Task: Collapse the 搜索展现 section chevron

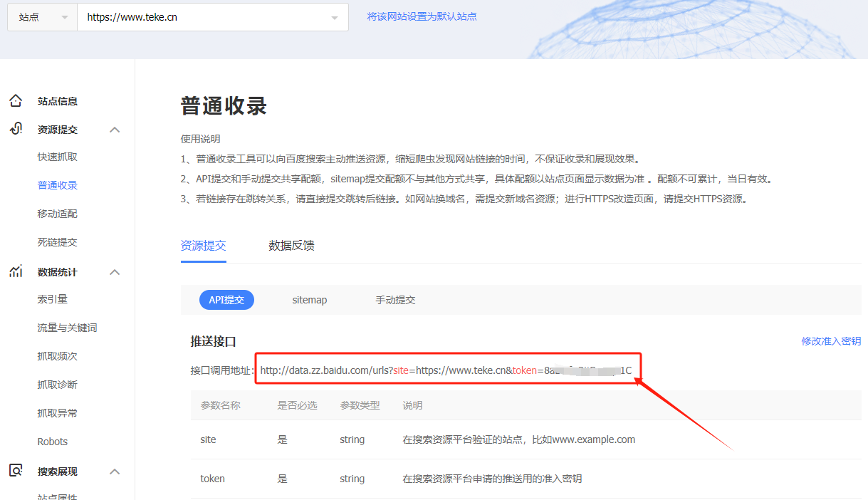Action: pos(115,472)
